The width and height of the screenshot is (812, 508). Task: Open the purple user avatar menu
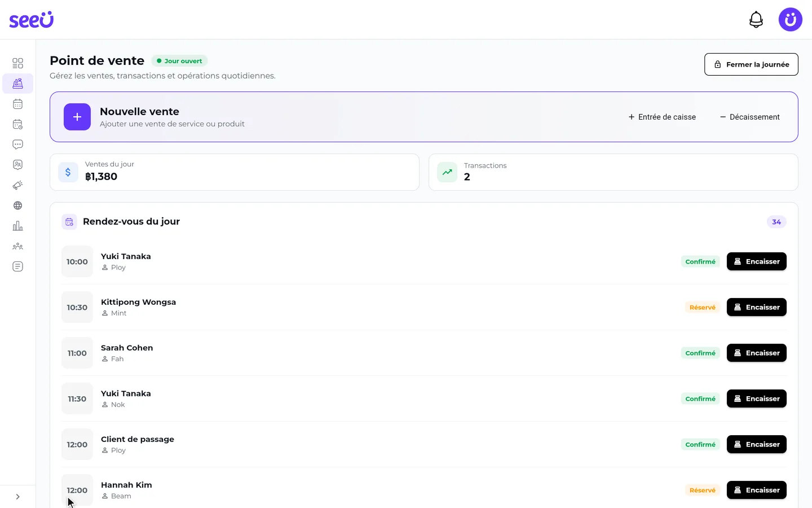pos(791,20)
